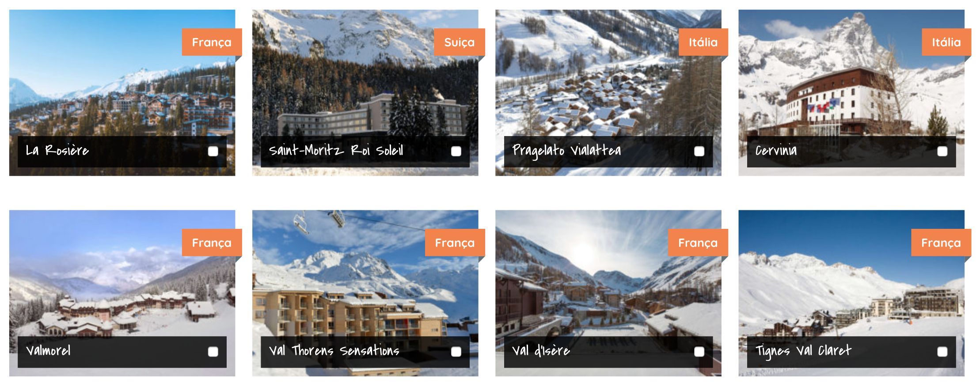Click the França tag on Tignes Val Claret
980x387 pixels.
941,243
